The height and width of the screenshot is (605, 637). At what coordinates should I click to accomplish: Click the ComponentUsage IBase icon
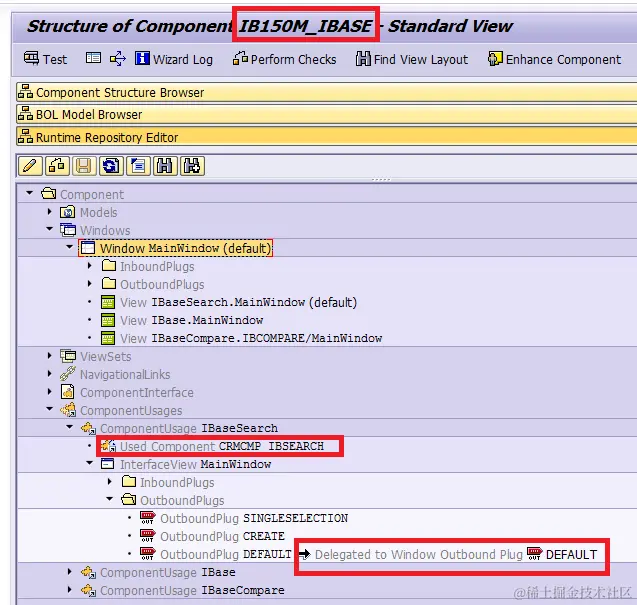pos(88,572)
